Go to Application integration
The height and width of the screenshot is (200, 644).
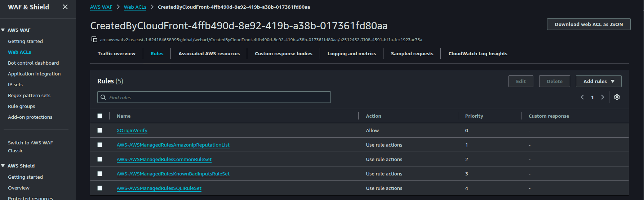(x=34, y=74)
